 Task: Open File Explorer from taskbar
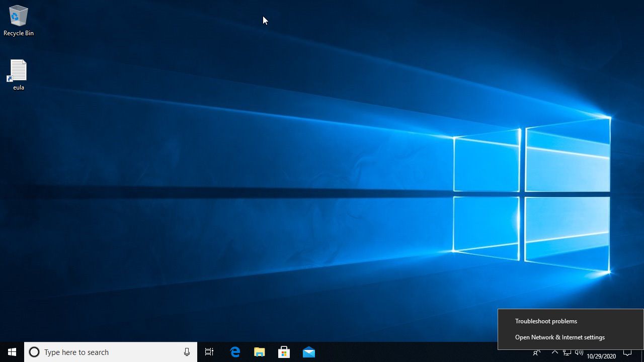pos(260,352)
